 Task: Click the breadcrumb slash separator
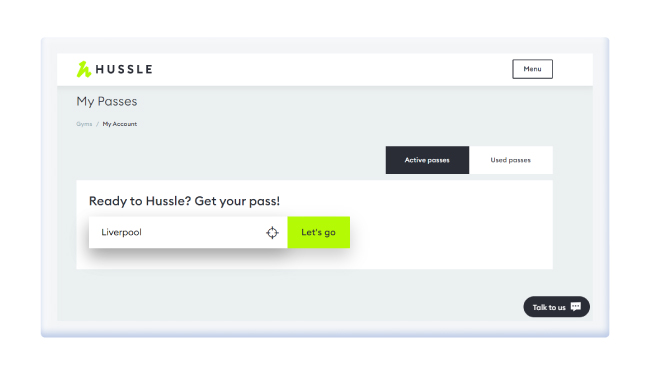click(x=97, y=124)
